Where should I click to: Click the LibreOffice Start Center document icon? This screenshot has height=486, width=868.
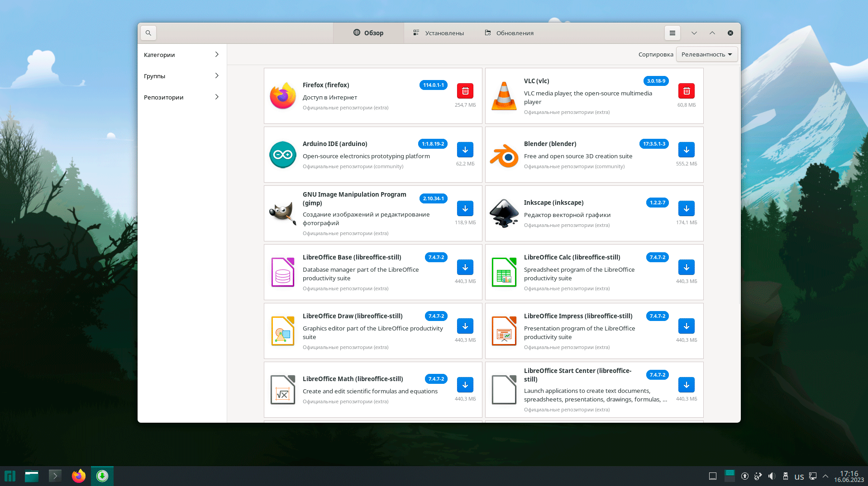(504, 390)
